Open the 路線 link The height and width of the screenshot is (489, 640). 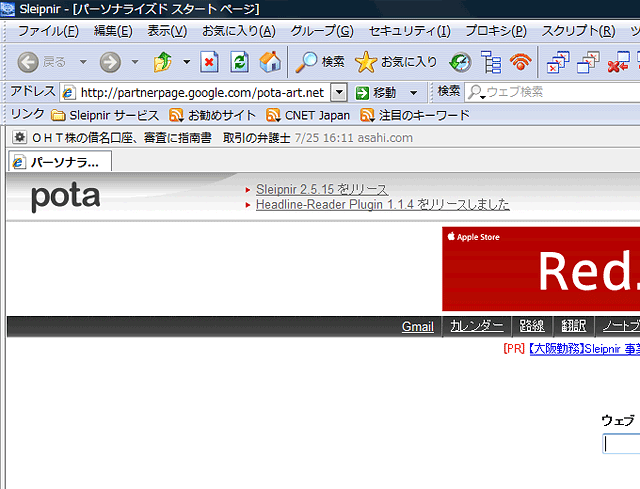point(531,326)
